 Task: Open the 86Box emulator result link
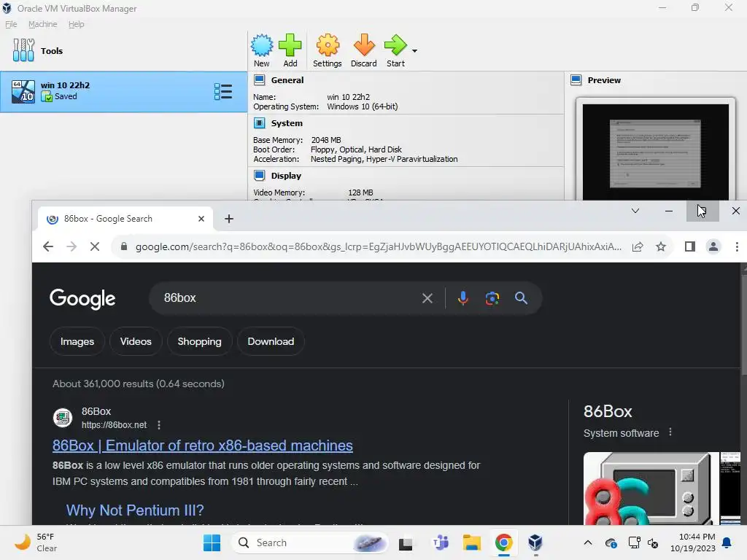click(203, 446)
